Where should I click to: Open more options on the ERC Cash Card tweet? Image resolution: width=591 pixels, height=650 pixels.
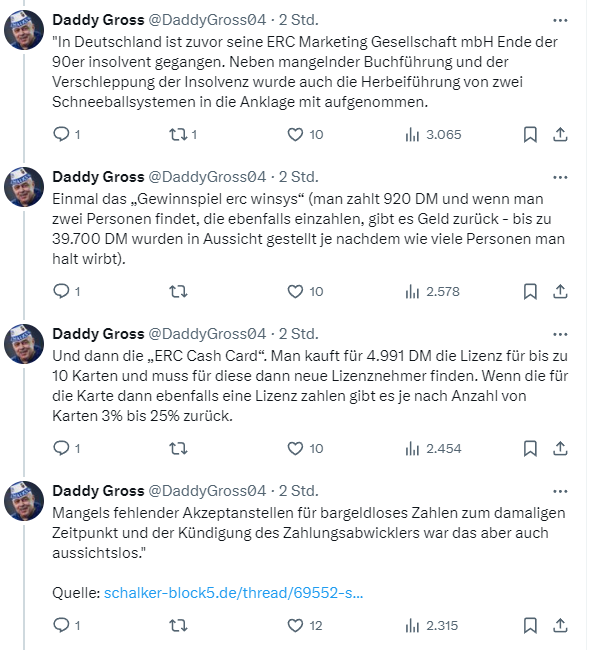tap(560, 335)
